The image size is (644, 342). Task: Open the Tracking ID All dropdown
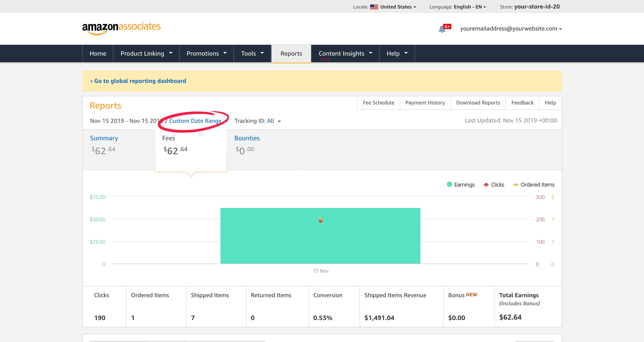[274, 121]
